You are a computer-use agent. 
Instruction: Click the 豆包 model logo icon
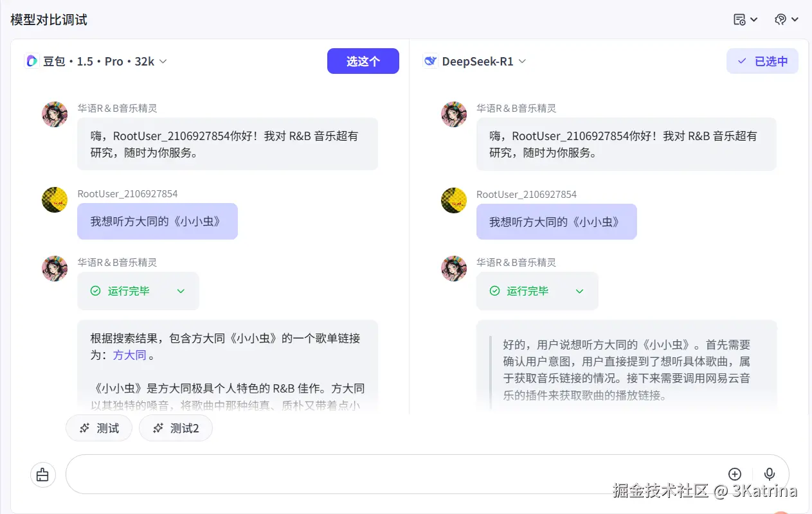[32, 61]
